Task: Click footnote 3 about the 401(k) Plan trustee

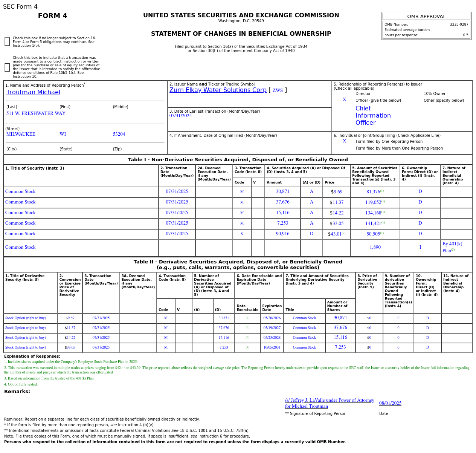Action: [x=49, y=378]
